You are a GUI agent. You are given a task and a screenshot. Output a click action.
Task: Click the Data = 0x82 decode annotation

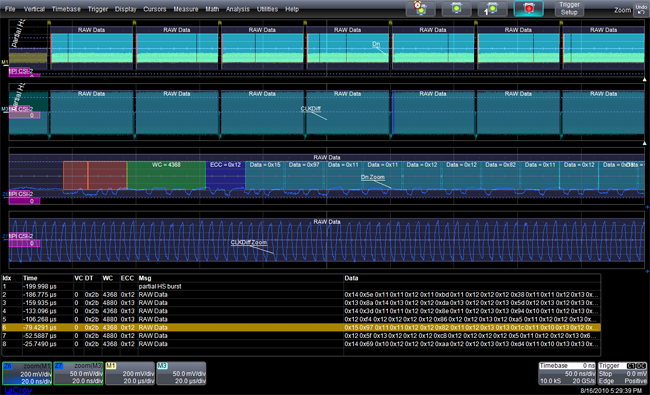click(501, 165)
